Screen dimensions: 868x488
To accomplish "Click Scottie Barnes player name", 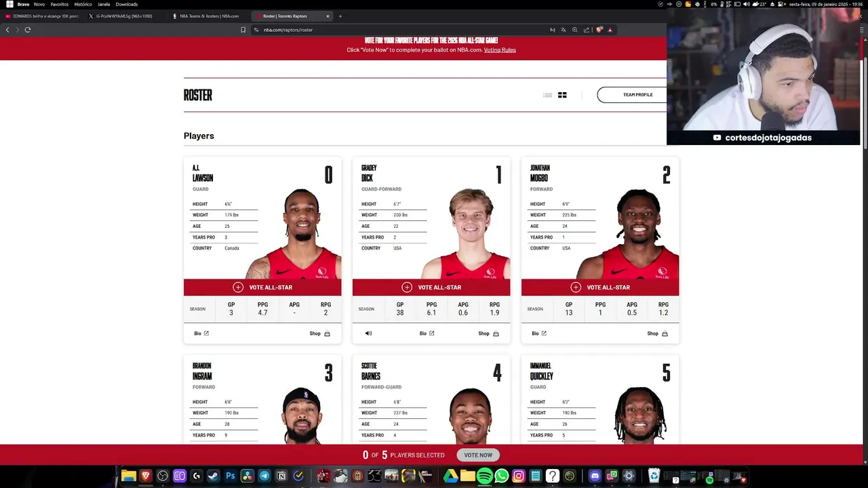I will (x=371, y=371).
